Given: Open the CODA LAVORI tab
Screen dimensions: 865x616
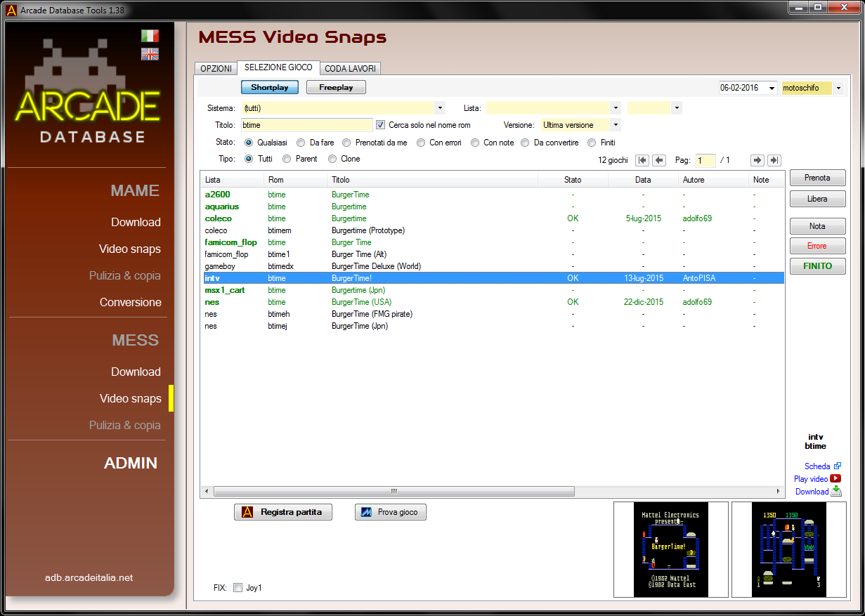Looking at the screenshot, I should tap(350, 69).
